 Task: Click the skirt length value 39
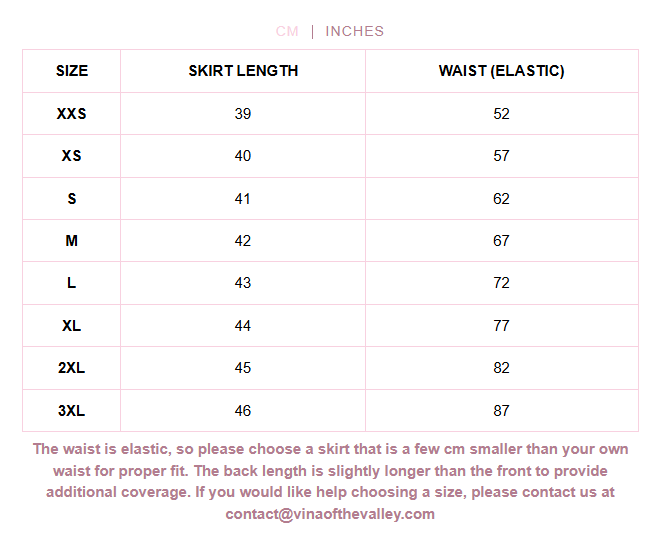click(243, 114)
